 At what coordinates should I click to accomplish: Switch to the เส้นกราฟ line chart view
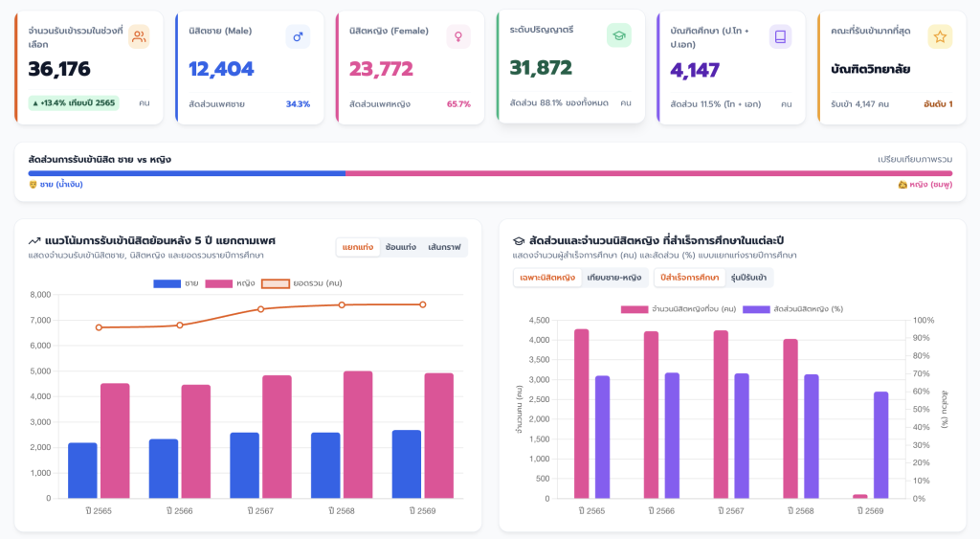tap(444, 247)
